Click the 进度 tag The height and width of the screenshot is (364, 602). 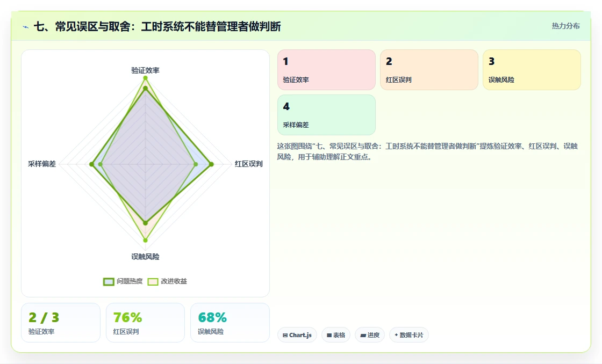coord(370,335)
